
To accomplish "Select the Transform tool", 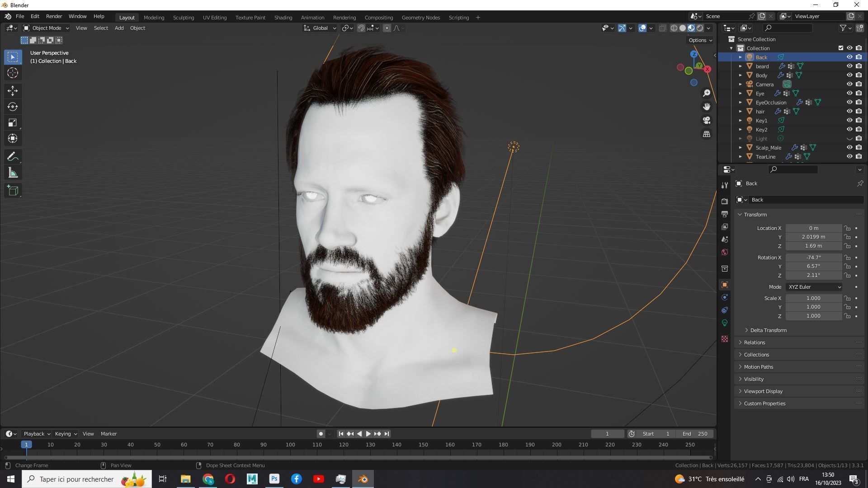I will pos(13,138).
